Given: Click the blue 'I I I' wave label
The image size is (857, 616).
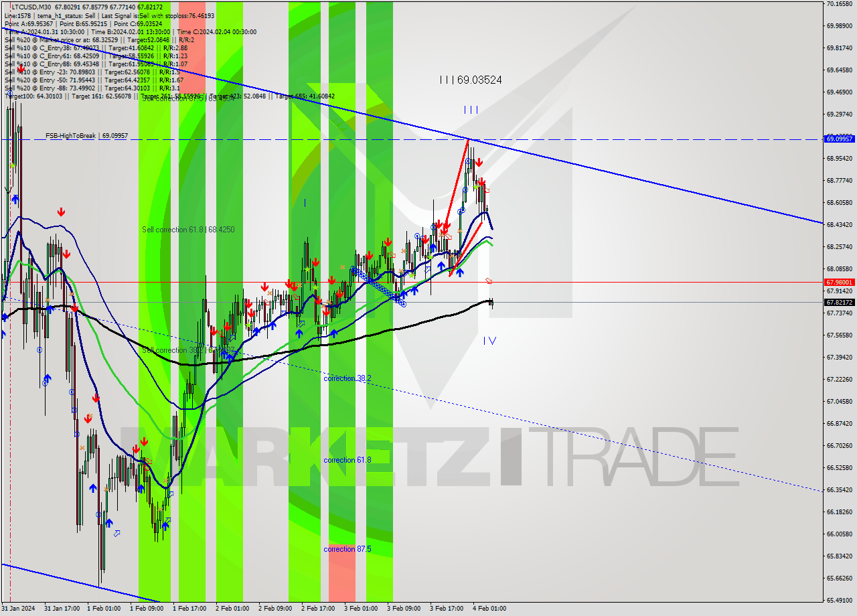Looking at the screenshot, I should 471,109.
